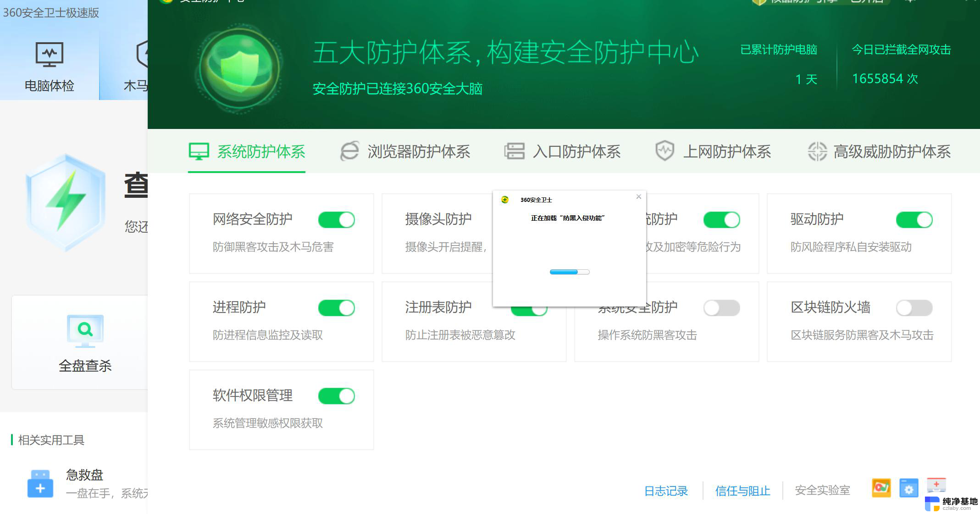Click 安全防护已连接360安全大脑 text
This screenshot has width=980, height=514.
(397, 89)
